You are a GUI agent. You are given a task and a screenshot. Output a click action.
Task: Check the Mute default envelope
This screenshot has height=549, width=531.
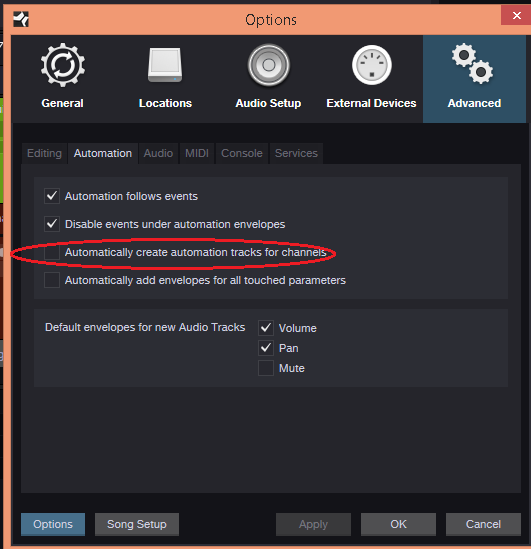pos(266,368)
